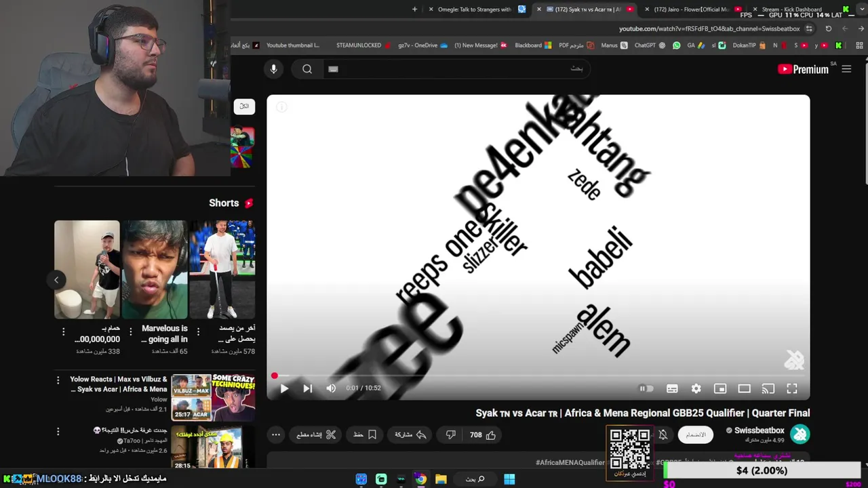Seek on the video progress bar
The image size is (868, 488).
538,375
